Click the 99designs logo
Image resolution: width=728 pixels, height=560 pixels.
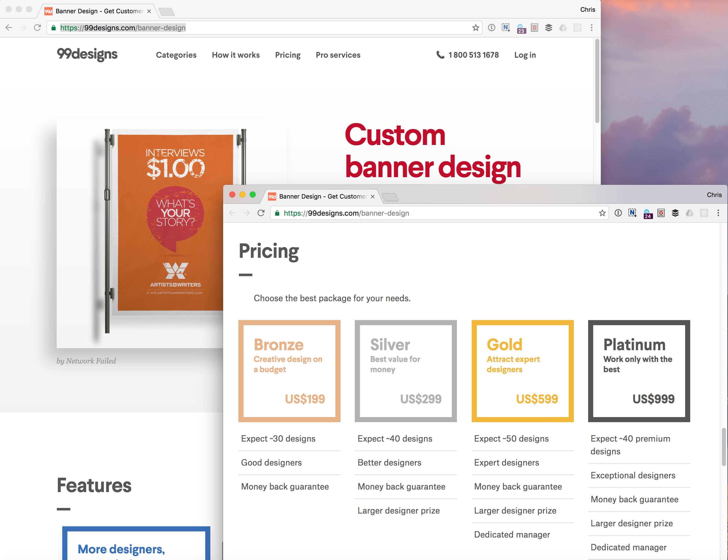tap(87, 54)
